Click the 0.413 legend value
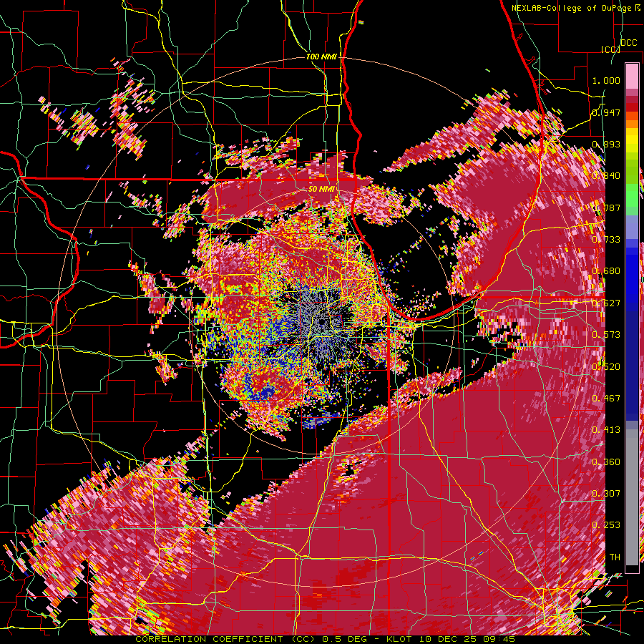This screenshot has width=644, height=644. click(606, 430)
